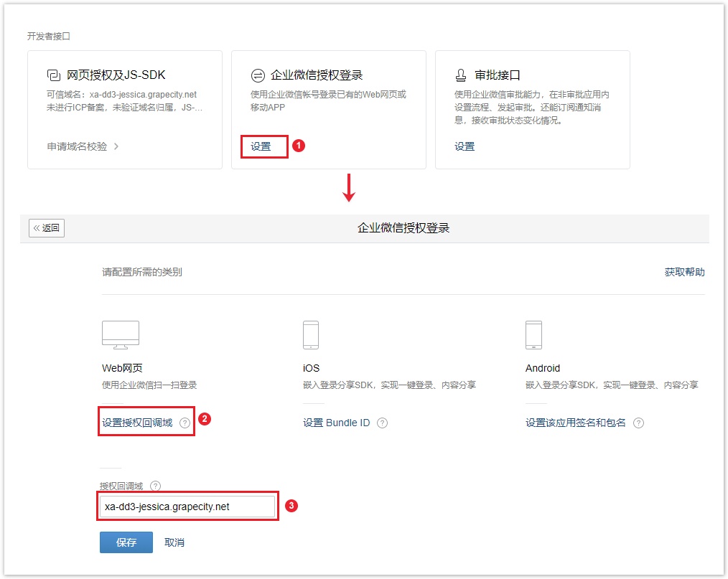Select the 审批接口 card title
728x579 pixels.
click(x=498, y=75)
